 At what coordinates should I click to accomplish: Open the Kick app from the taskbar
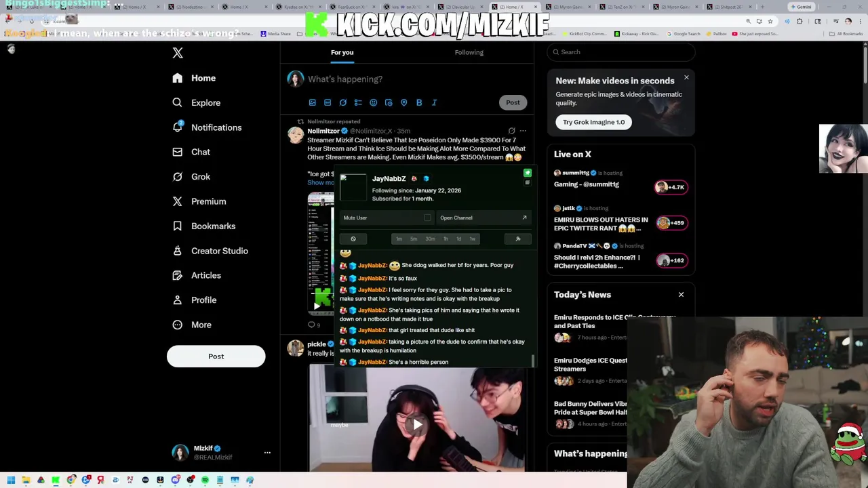click(x=56, y=480)
